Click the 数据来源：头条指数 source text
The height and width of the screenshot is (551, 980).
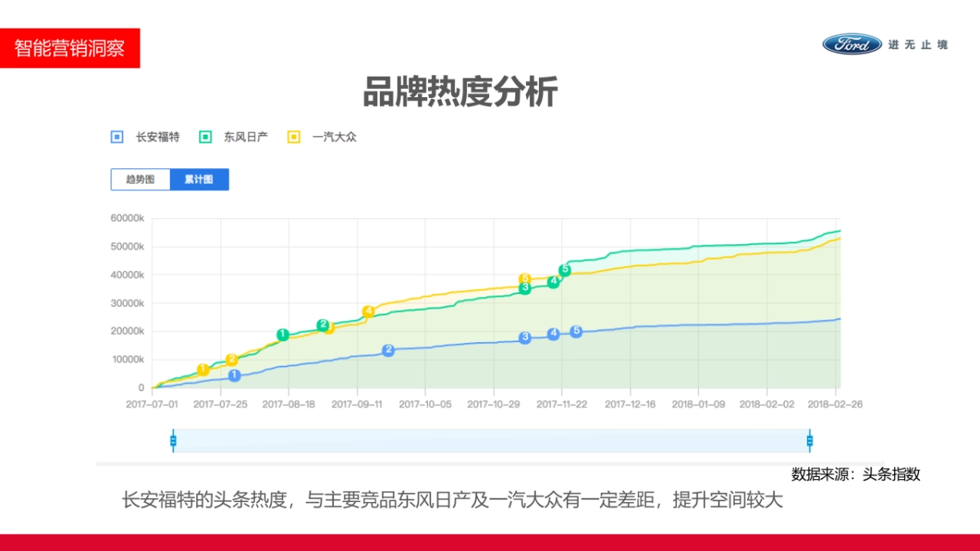856,473
